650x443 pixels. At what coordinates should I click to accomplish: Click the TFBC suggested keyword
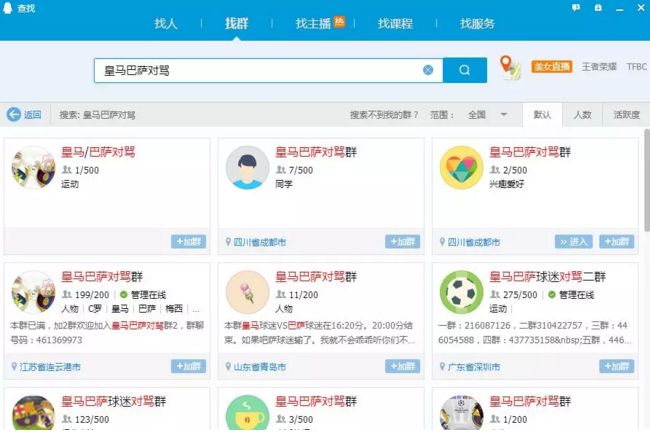pos(637,66)
